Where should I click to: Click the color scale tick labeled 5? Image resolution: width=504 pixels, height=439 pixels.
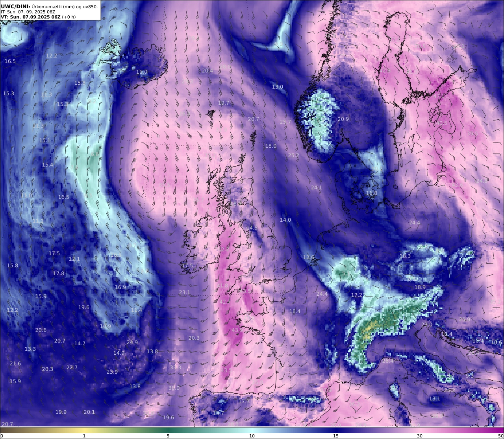point(168,436)
